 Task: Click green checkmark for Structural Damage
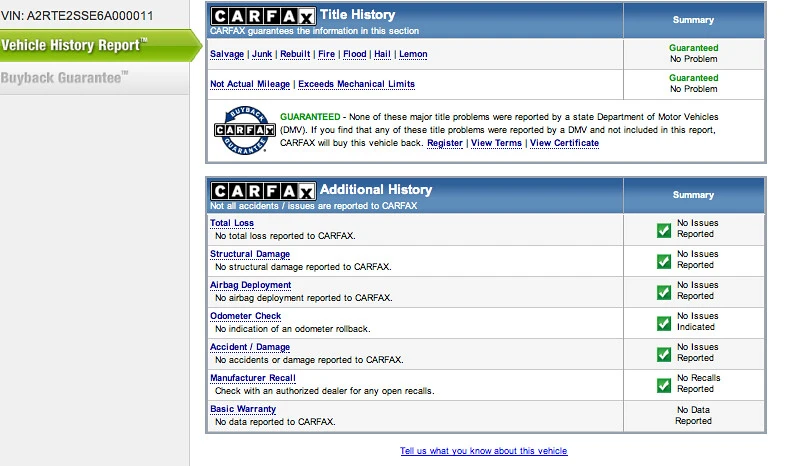coord(664,261)
